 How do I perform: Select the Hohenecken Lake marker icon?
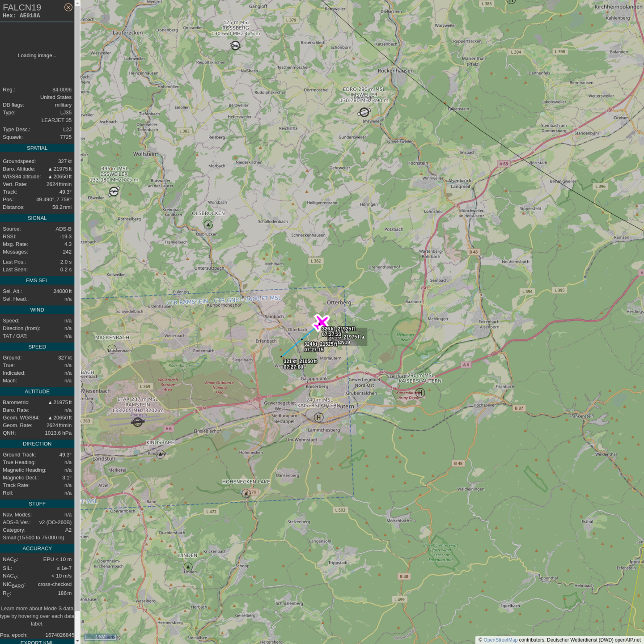pyautogui.click(x=246, y=493)
